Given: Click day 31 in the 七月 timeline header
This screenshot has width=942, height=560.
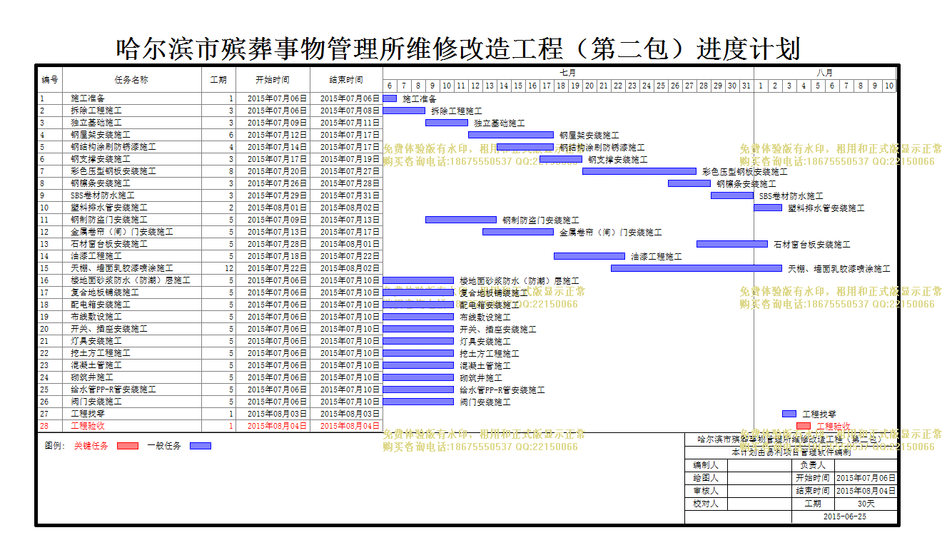Looking at the screenshot, I should pos(746,86).
